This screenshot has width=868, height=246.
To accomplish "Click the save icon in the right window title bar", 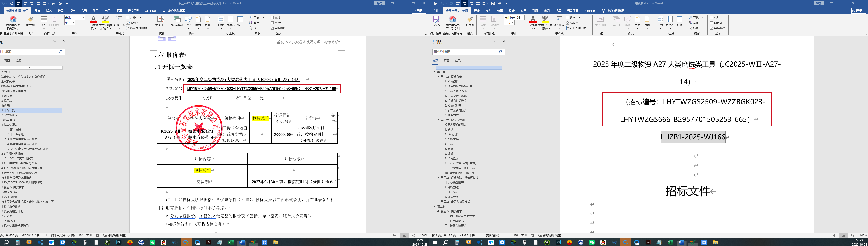I will click(x=436, y=3).
